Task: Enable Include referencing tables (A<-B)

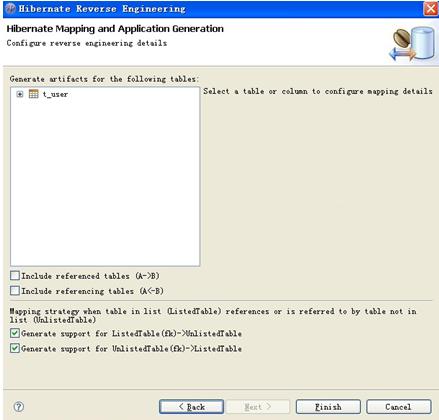Action: (x=15, y=291)
